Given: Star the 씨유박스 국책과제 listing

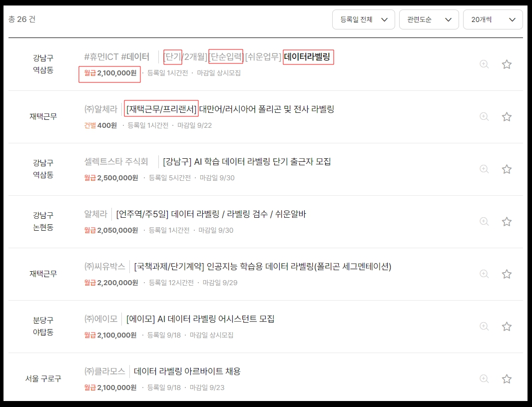Looking at the screenshot, I should pyautogui.click(x=507, y=274).
